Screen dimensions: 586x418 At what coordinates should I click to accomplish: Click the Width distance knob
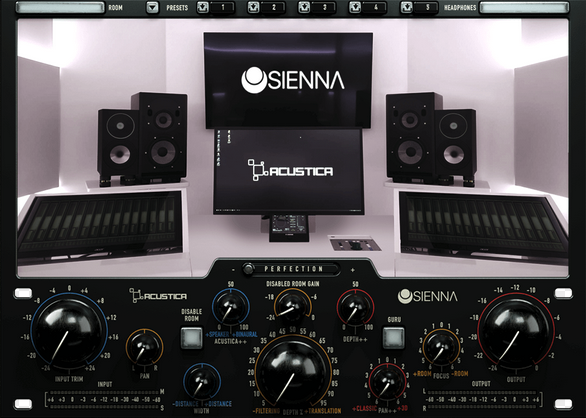pos(202,382)
